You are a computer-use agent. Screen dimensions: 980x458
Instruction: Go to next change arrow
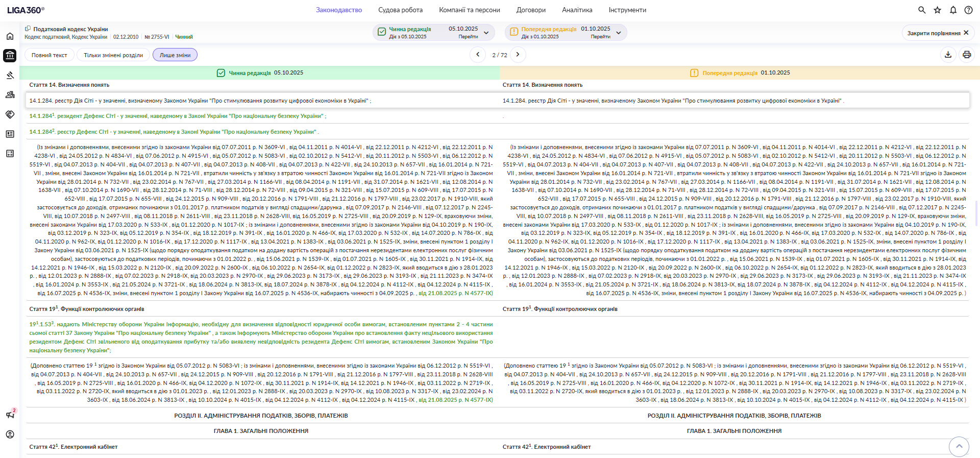tap(518, 55)
